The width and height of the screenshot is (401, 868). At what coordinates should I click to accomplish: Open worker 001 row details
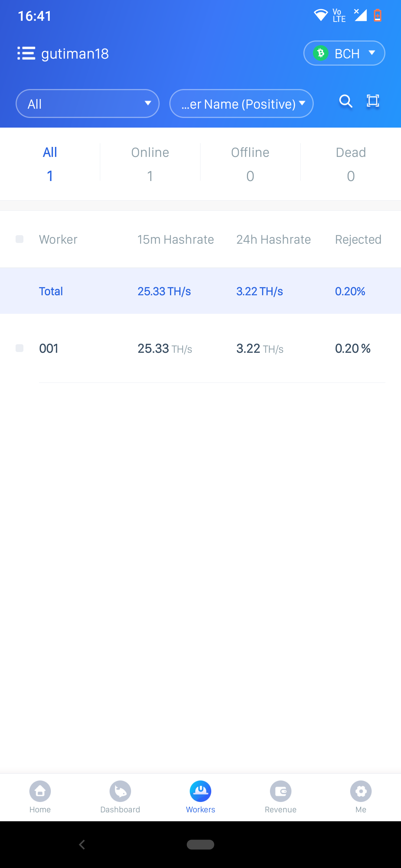click(200, 348)
